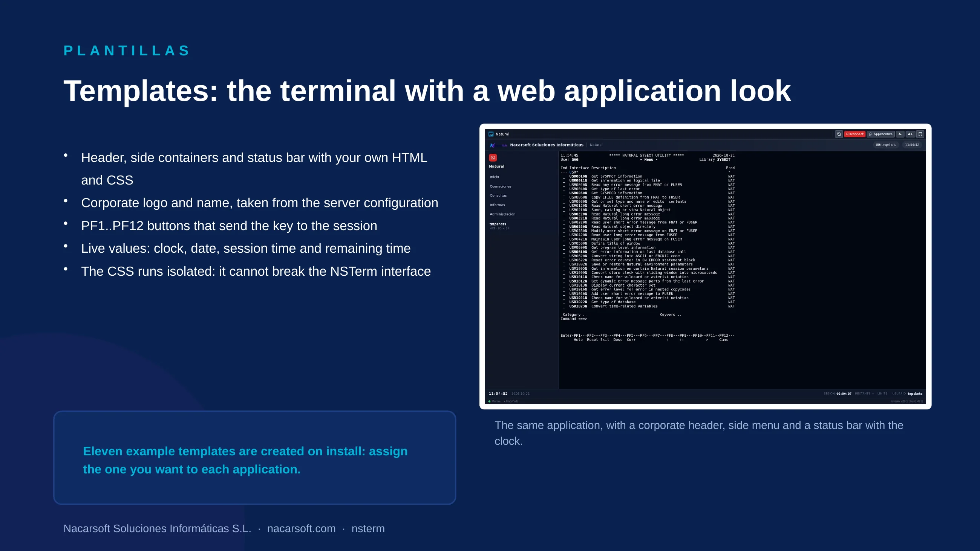Click the refresh/reconnect icon beside Disconnect
The width and height of the screenshot is (980, 551).
tap(839, 134)
